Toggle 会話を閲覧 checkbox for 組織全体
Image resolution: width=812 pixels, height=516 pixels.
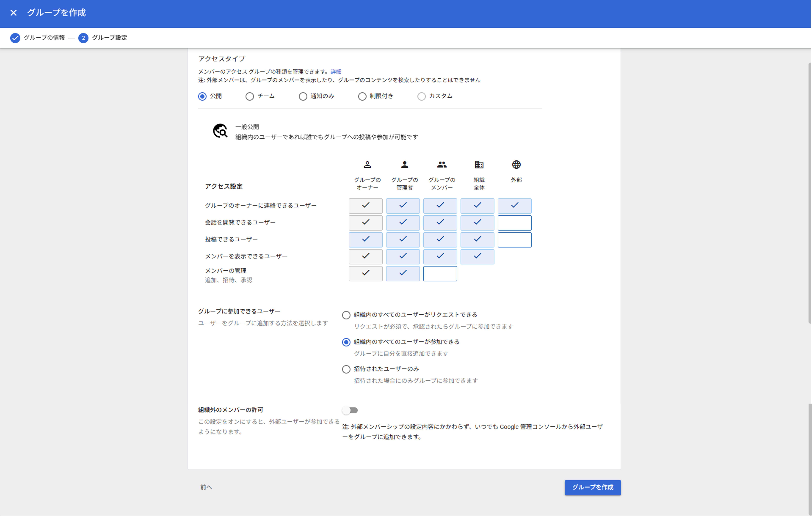click(477, 223)
